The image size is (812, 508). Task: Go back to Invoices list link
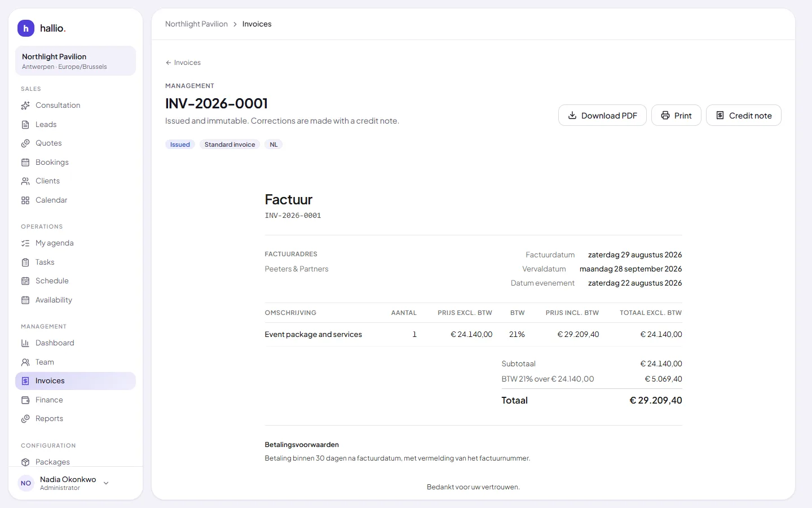pos(183,63)
